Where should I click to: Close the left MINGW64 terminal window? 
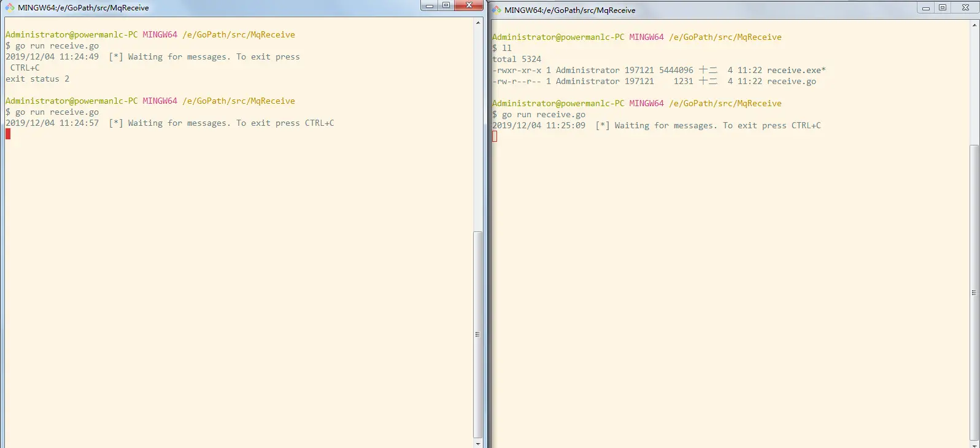[x=469, y=6]
